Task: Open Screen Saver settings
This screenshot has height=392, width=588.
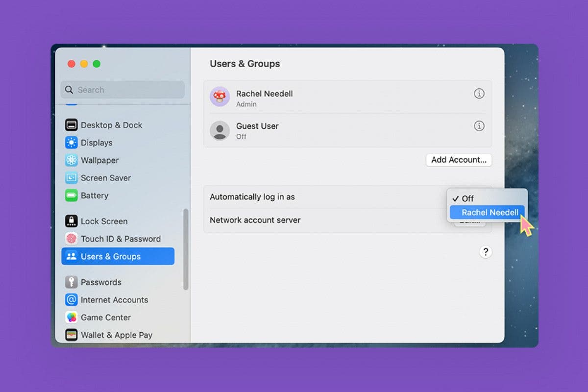Action: (x=106, y=178)
